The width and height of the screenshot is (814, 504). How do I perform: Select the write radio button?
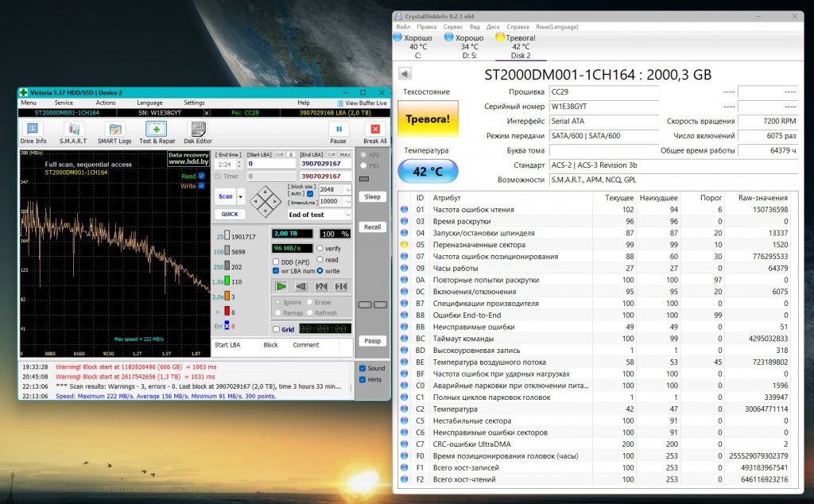tap(320, 270)
